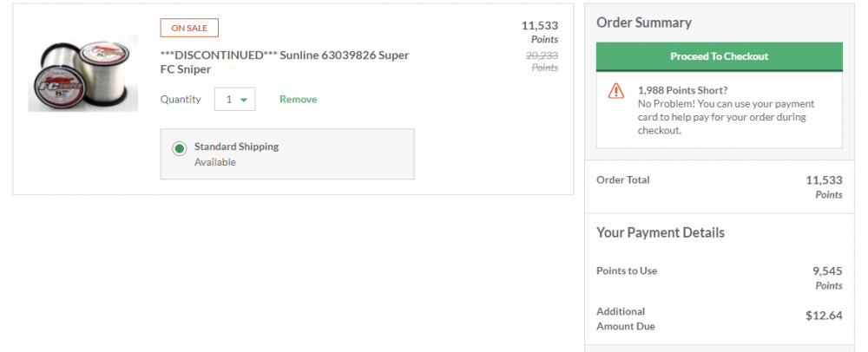Click the green quantity dropdown arrow

point(244,100)
